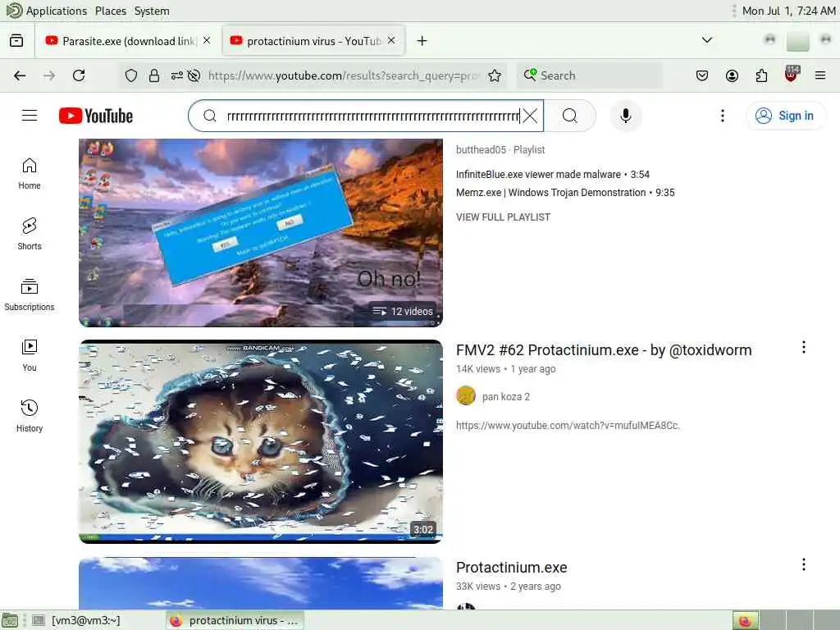The height and width of the screenshot is (630, 840).
Task: Focus the YouTube search input field
Action: pos(372,116)
